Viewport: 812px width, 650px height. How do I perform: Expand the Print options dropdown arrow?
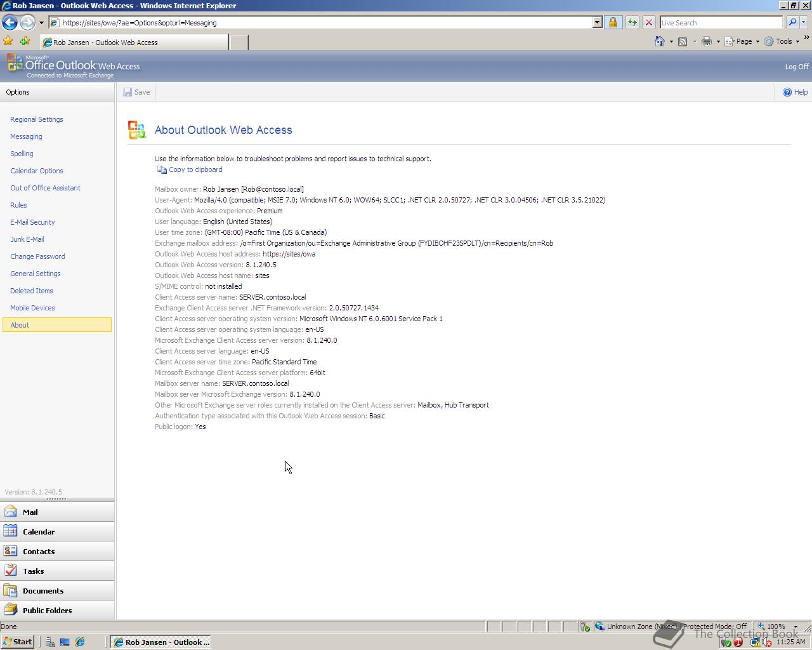[x=718, y=42]
